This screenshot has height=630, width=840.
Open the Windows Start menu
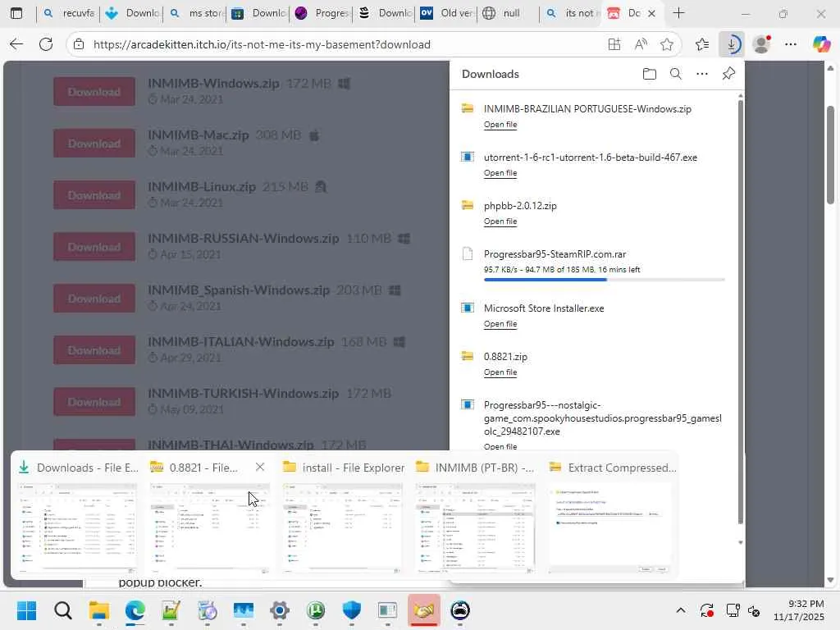tap(26, 610)
